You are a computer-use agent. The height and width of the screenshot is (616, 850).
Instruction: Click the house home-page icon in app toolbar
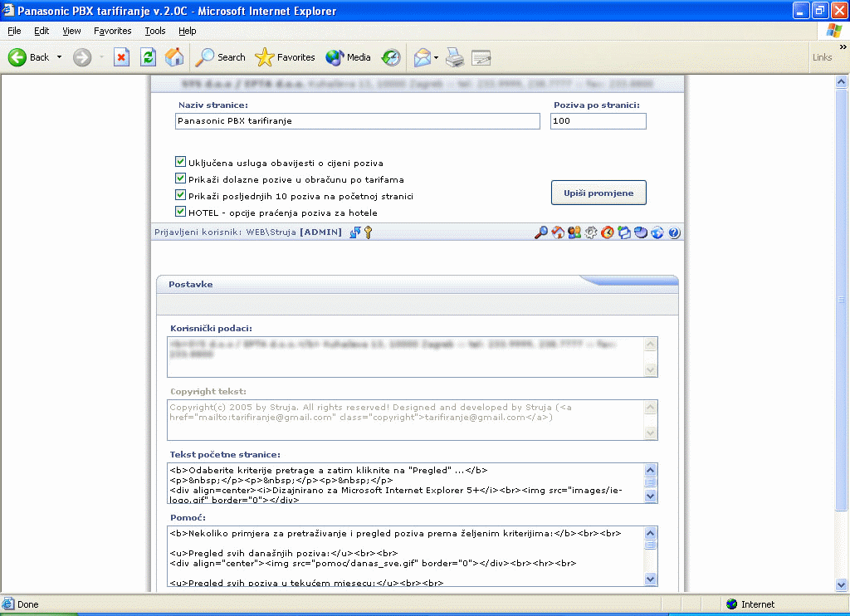point(558,232)
